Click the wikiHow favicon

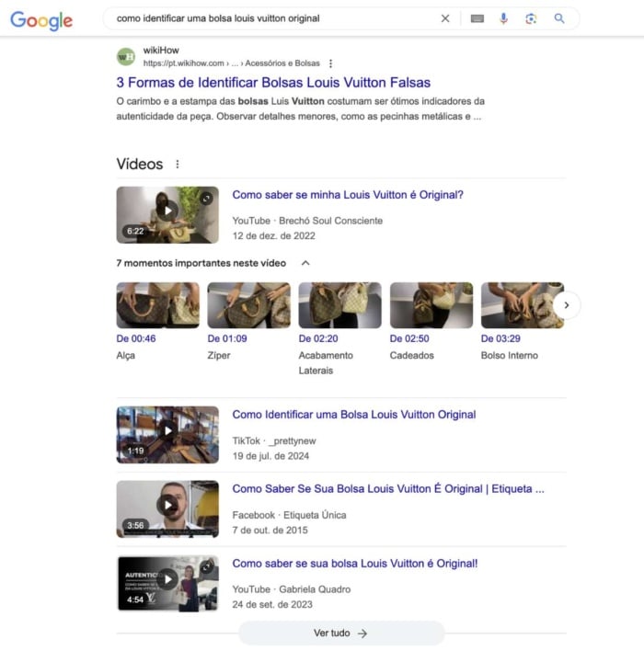[126, 57]
